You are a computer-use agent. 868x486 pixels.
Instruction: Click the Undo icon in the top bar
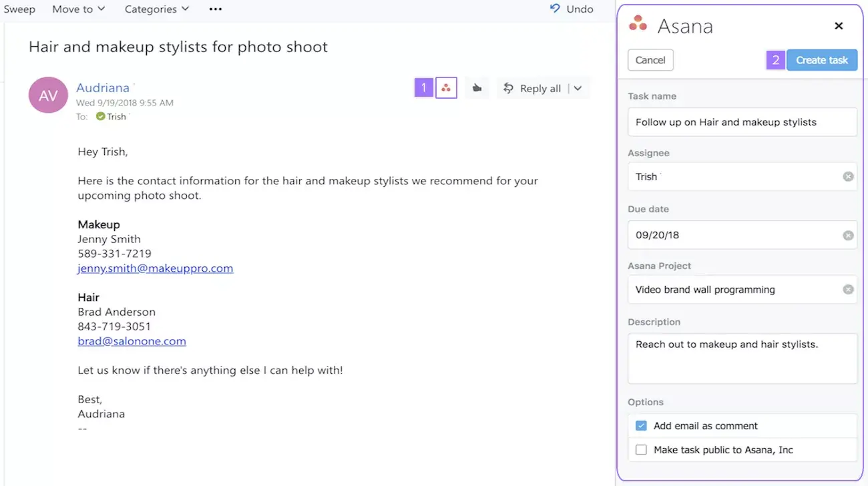point(554,9)
